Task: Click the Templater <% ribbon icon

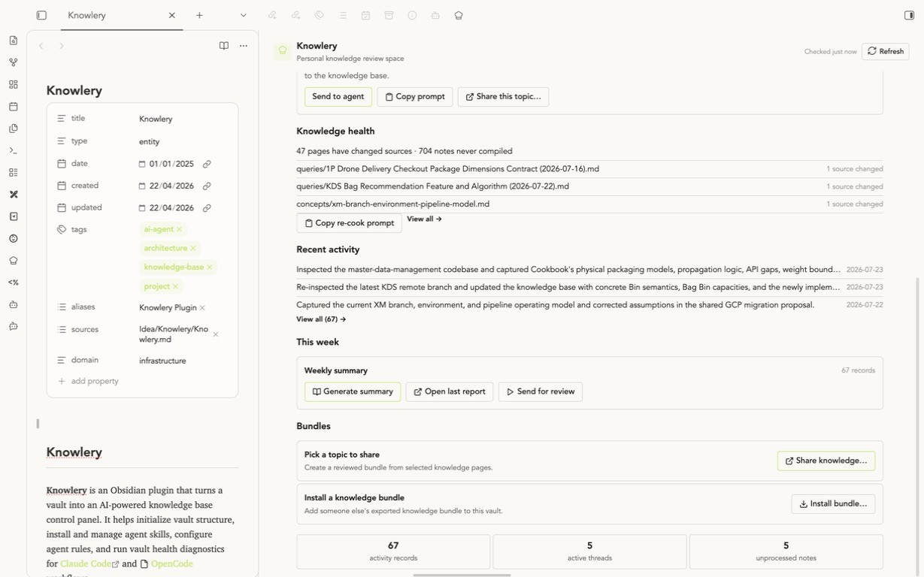Action: (x=14, y=282)
